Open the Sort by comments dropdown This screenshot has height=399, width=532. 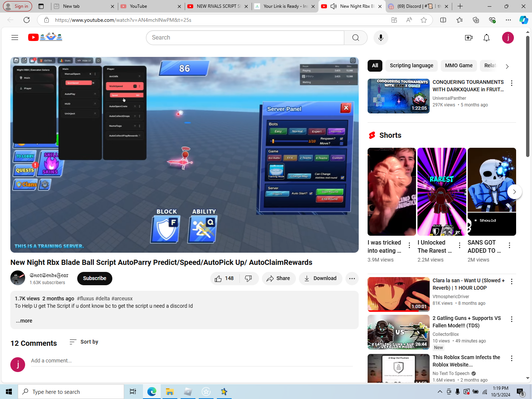tap(84, 342)
